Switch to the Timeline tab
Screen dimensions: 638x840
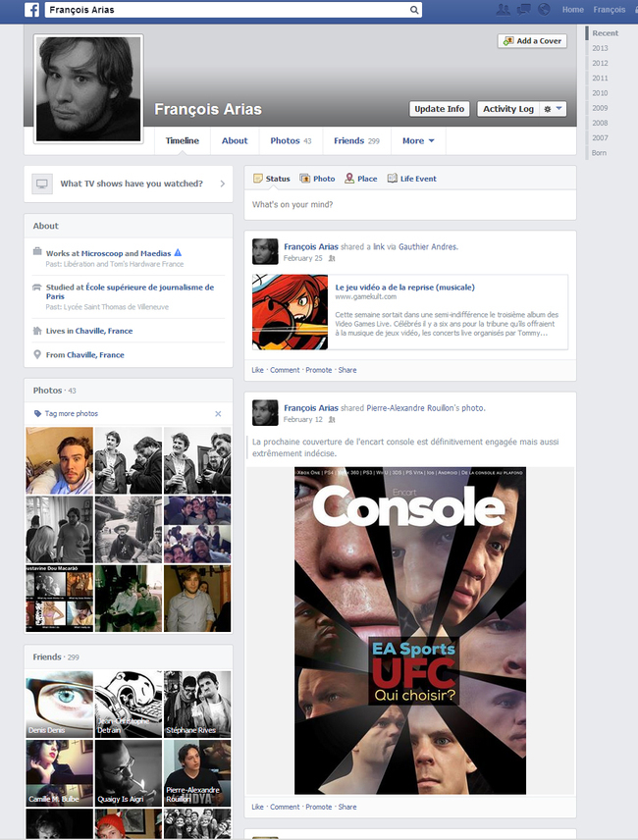click(183, 141)
